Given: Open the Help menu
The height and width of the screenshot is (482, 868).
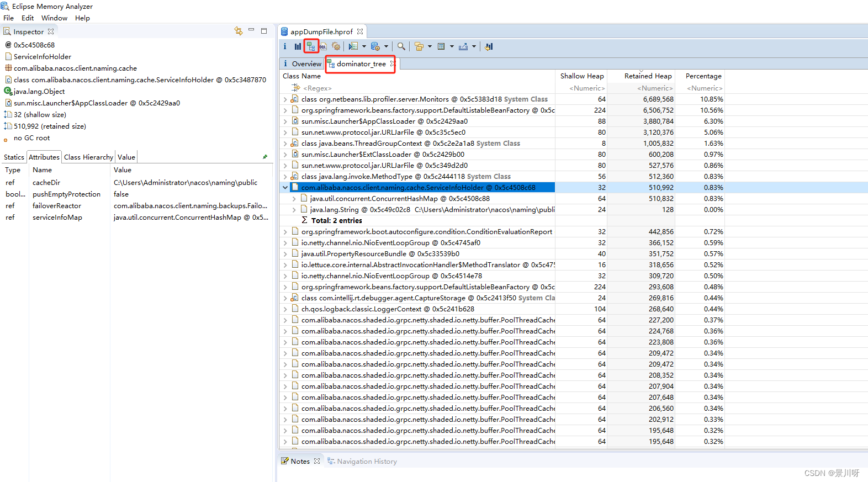Looking at the screenshot, I should (82, 18).
